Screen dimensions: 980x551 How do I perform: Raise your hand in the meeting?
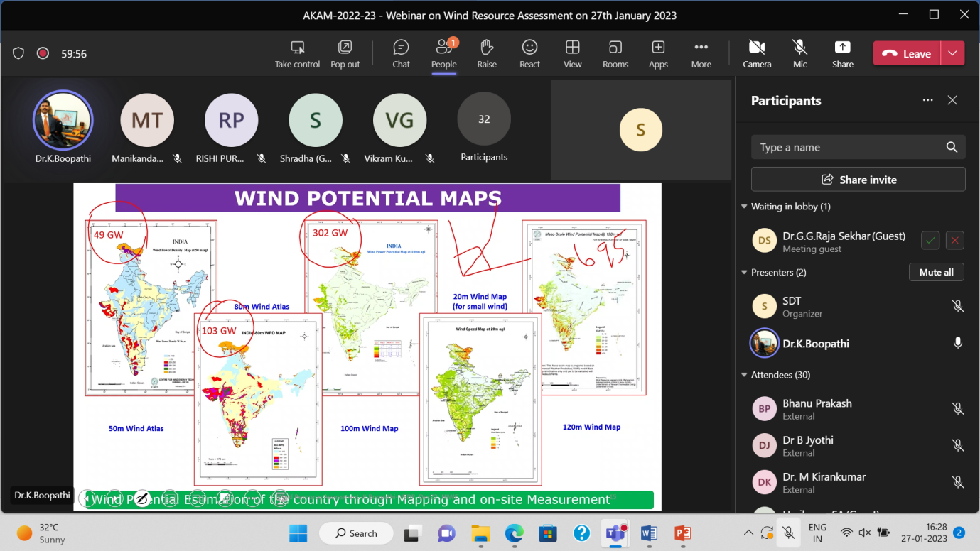point(487,53)
